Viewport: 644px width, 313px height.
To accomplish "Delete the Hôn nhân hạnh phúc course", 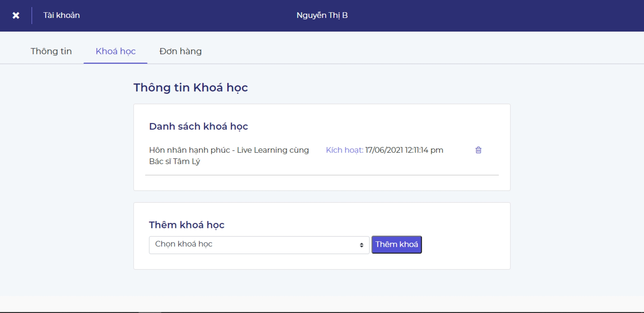I will coord(478,150).
